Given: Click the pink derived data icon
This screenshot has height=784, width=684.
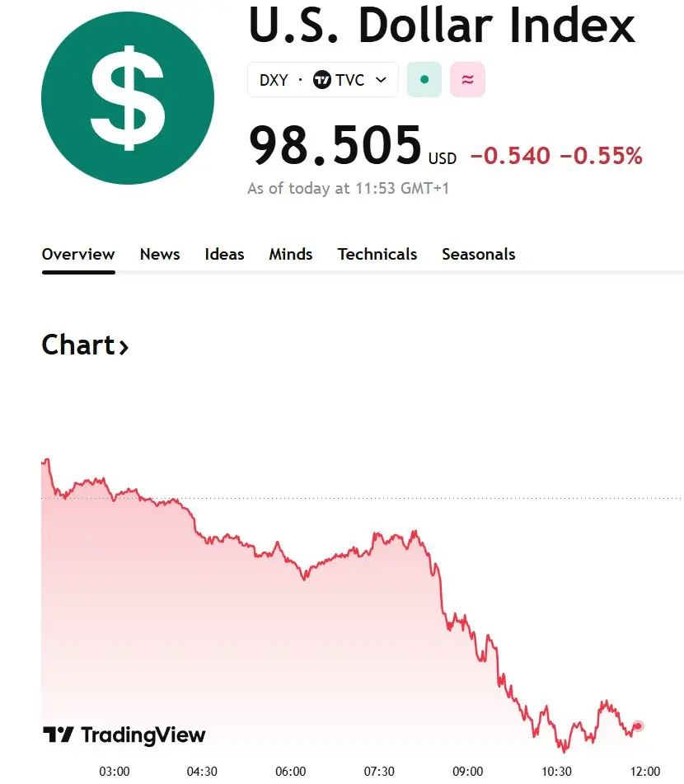Looking at the screenshot, I should coord(467,80).
